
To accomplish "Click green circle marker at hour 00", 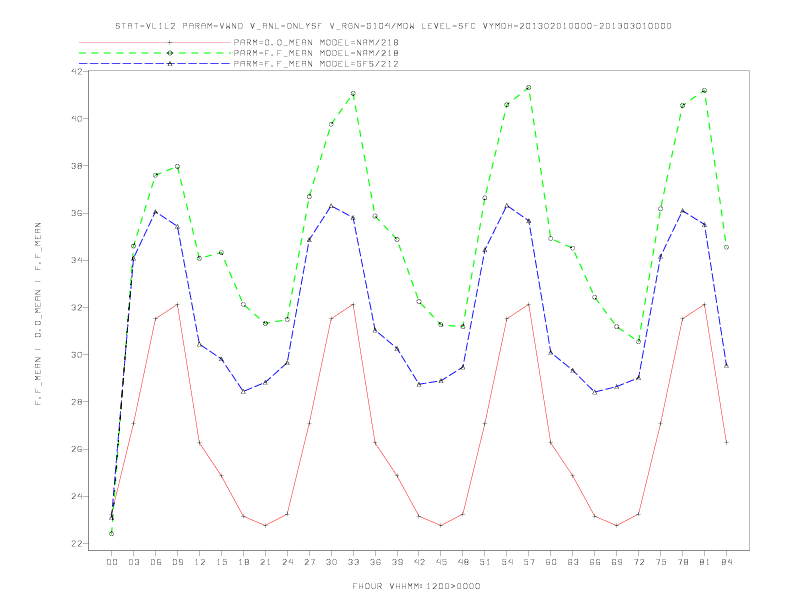I will coord(112,534).
